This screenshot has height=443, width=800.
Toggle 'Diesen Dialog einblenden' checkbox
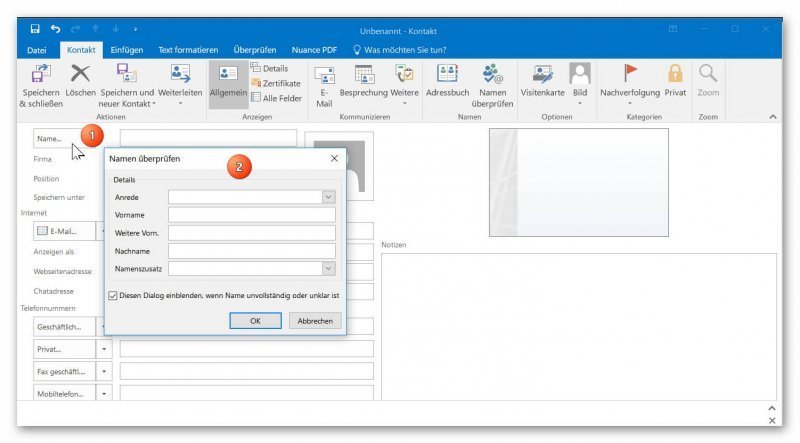[x=113, y=296]
